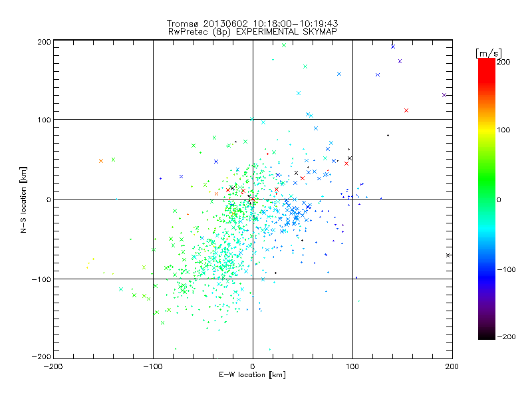The image size is (532, 399).
Task: Click the plot origin where zero lines cross
Action: point(253,199)
